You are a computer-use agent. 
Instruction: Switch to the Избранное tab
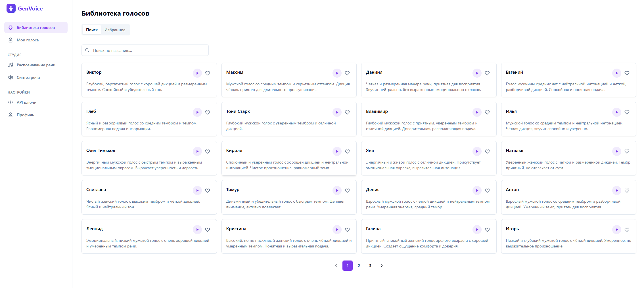(x=115, y=29)
